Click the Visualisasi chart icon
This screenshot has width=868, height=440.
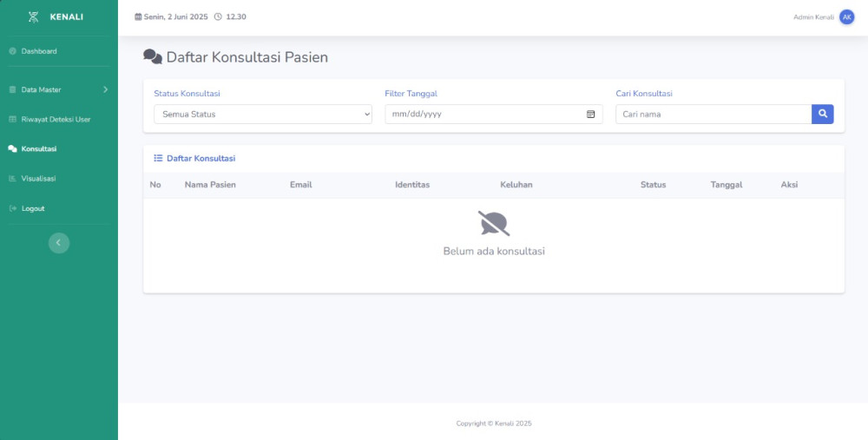coord(12,179)
